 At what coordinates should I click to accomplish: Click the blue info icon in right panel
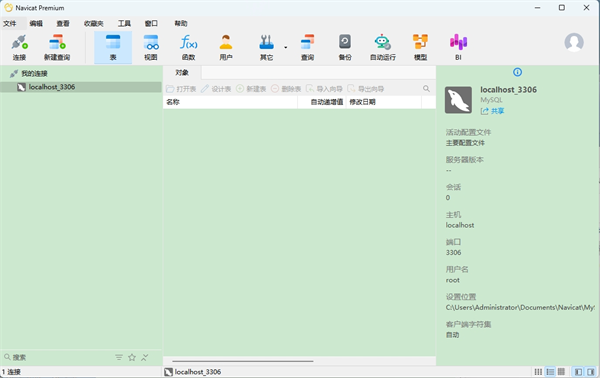(x=517, y=72)
